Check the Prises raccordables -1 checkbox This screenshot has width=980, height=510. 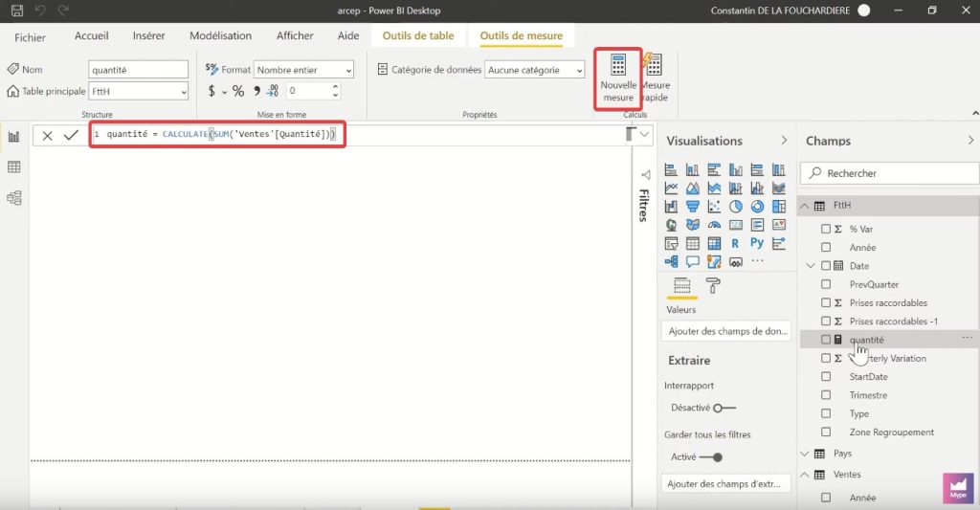pyautogui.click(x=826, y=322)
